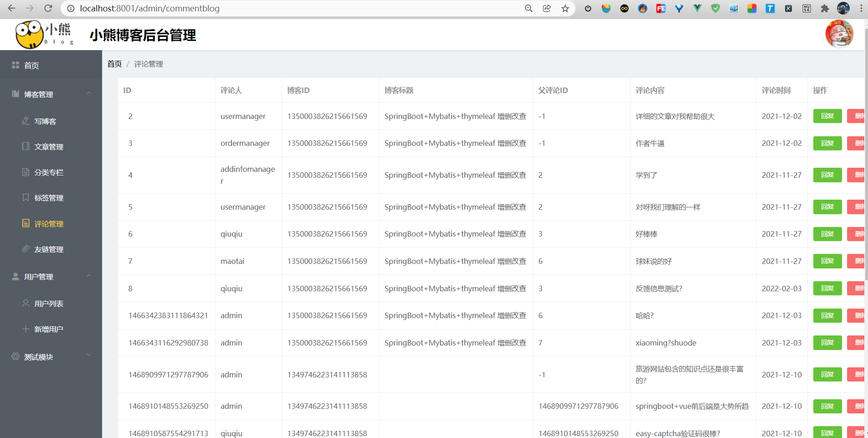The width and height of the screenshot is (868, 438).
Task: Click the zoom magnifier icon in address bar
Action: click(x=529, y=8)
